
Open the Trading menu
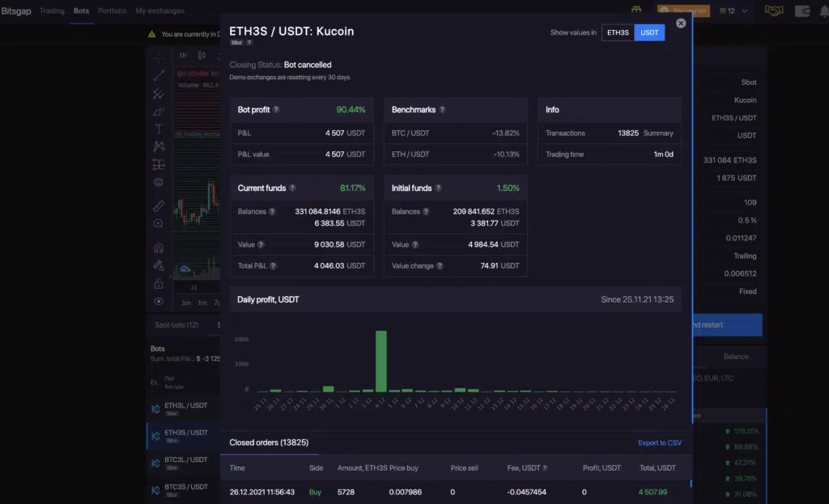tap(52, 11)
